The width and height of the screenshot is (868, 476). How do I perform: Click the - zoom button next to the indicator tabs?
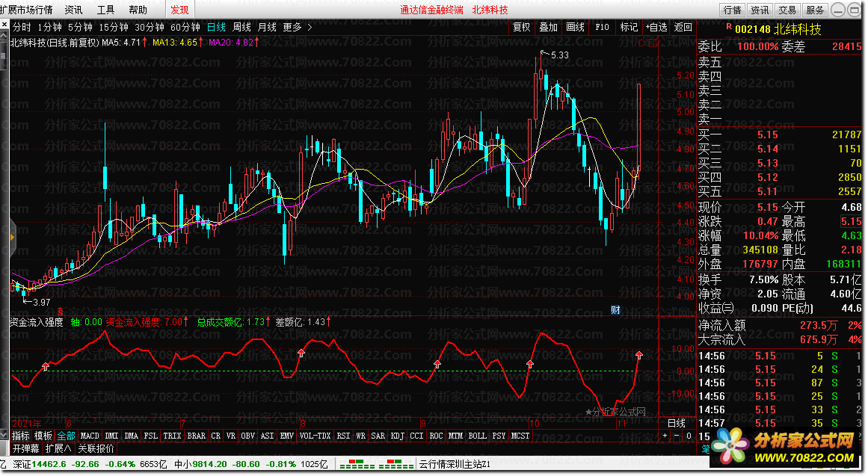coord(677,436)
